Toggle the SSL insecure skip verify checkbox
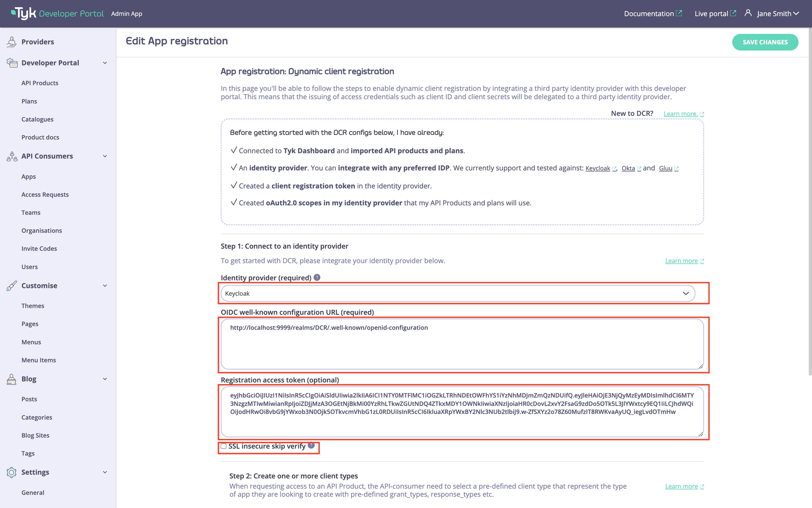 tap(224, 446)
